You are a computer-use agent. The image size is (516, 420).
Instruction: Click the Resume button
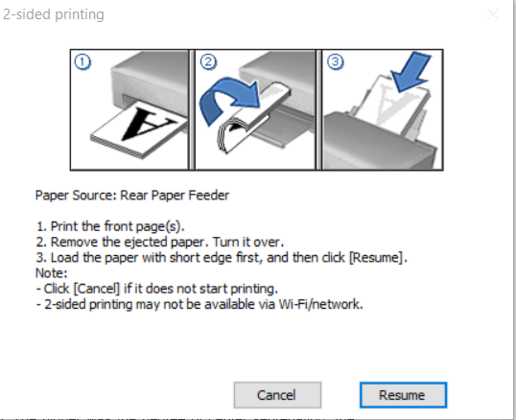[x=403, y=395]
